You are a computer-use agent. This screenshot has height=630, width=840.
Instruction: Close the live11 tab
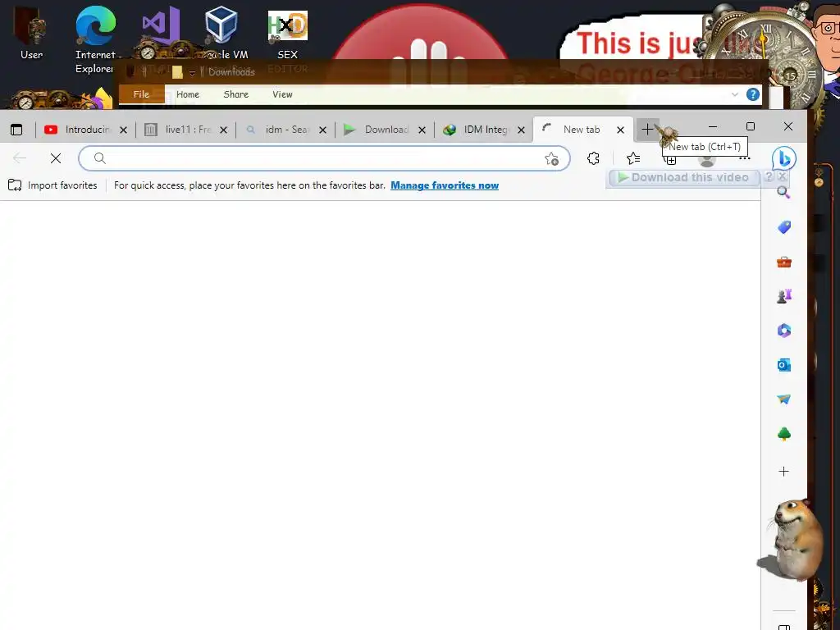click(x=223, y=130)
